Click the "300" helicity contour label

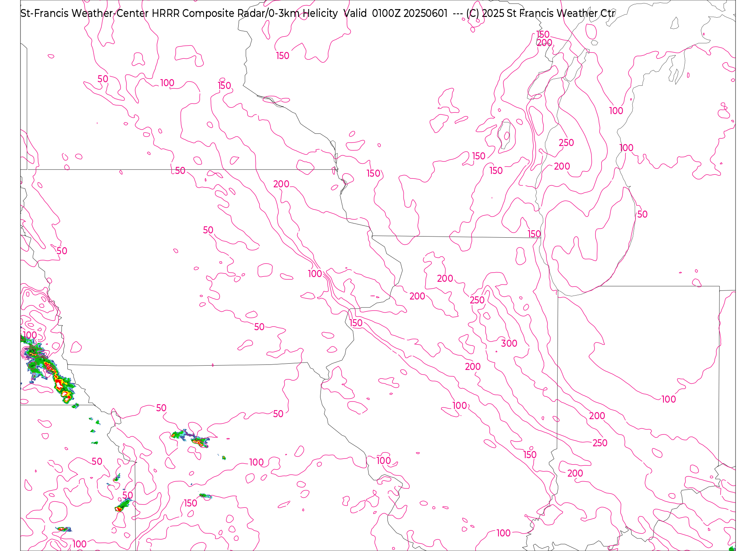coord(509,343)
